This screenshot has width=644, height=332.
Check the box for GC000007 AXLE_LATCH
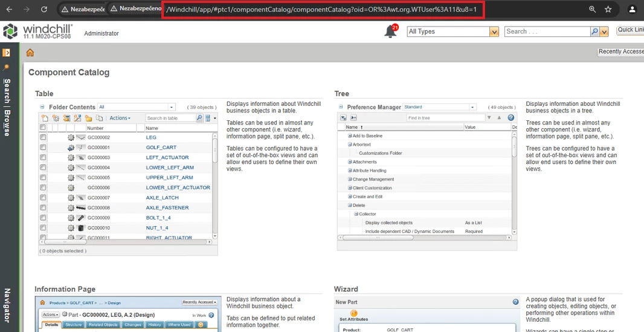[x=43, y=198]
